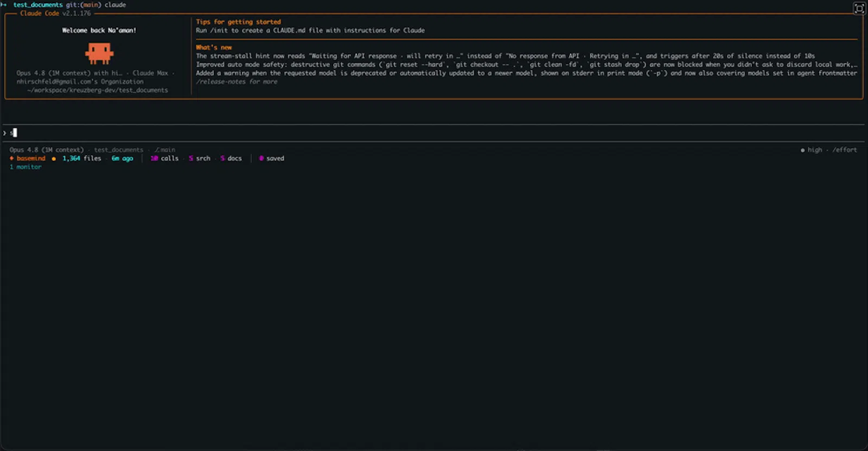Click the '6m ago' status entry
Screen dimensions: 868x451
coord(122,158)
